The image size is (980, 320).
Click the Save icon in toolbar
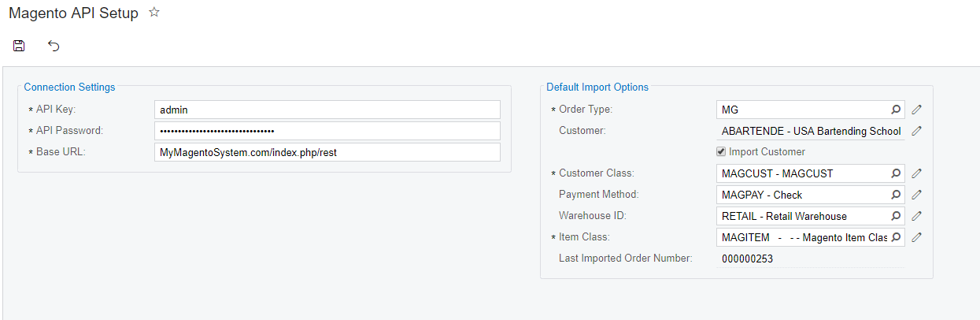coord(19,46)
